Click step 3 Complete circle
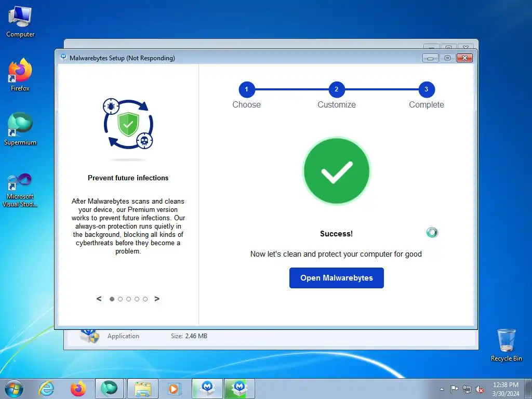 click(x=427, y=89)
